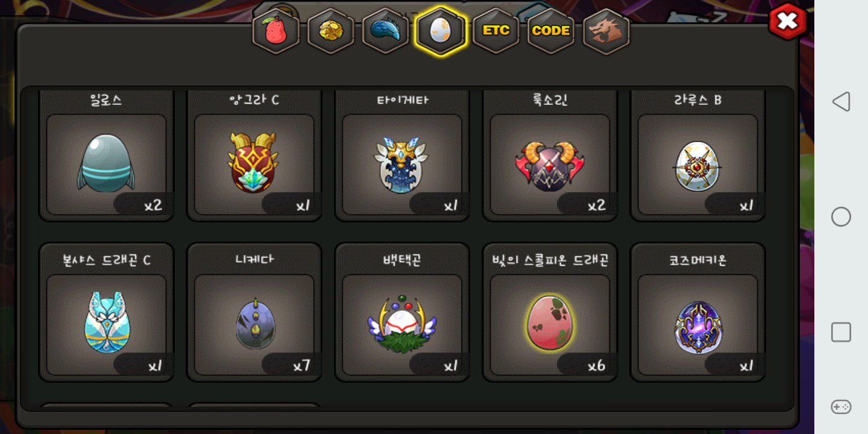Screen dimensions: 868x434
Task: Select the winged 백택곤 egg
Action: coord(402,312)
